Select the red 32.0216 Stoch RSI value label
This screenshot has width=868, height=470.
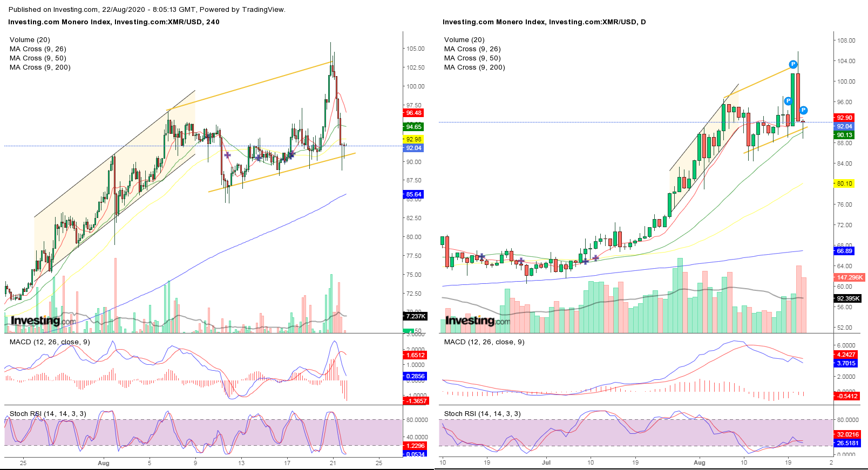(847, 434)
